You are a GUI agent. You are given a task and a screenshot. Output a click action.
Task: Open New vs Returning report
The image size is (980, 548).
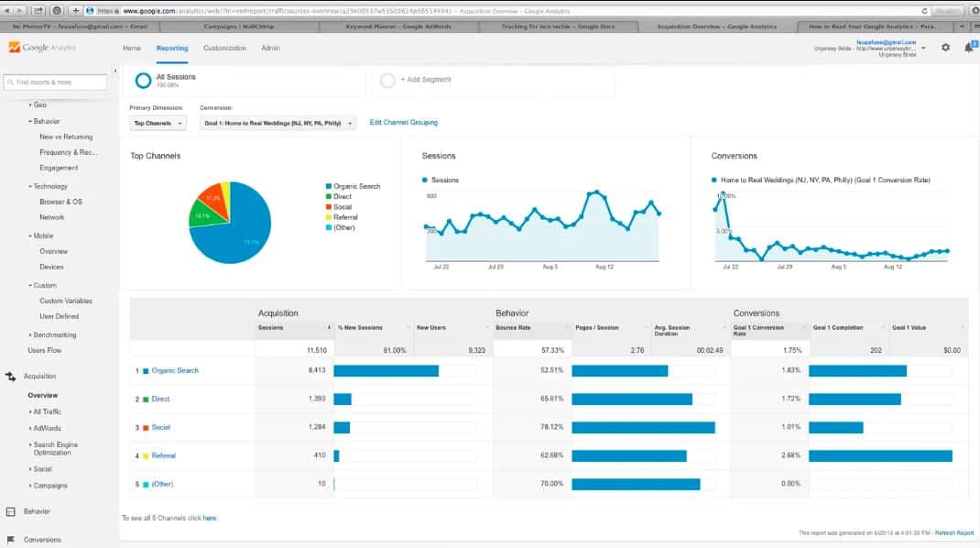point(66,137)
